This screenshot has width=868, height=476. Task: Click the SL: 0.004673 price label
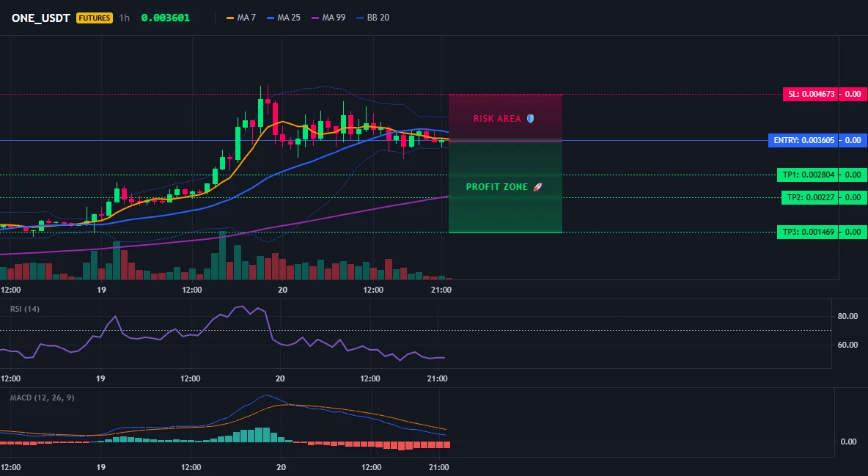click(810, 94)
